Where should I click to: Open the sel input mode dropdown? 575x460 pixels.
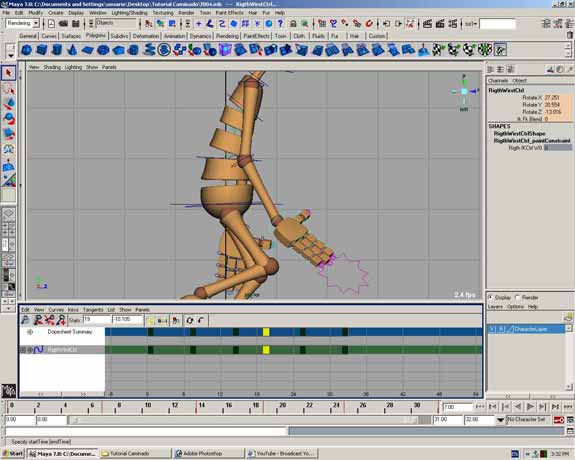pos(471,24)
